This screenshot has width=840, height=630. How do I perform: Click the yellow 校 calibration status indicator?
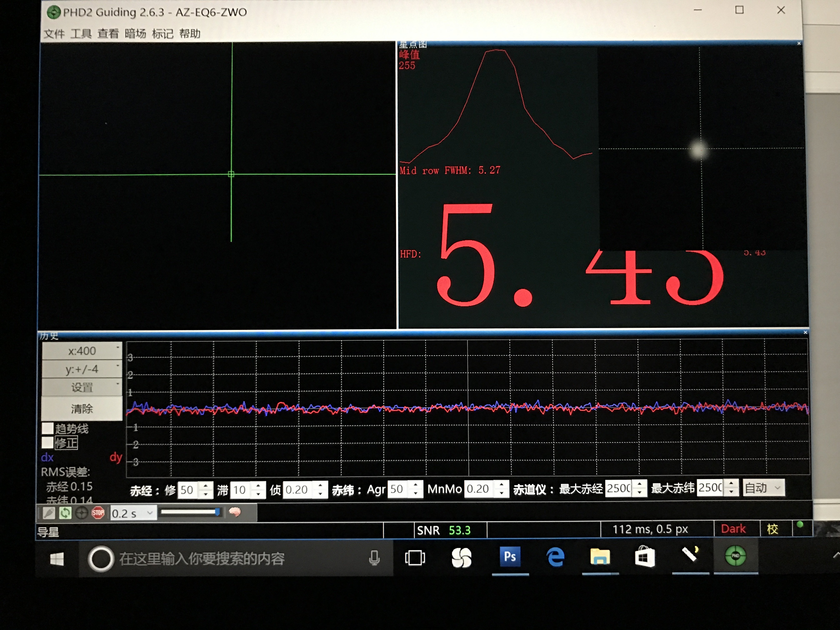coord(772,529)
